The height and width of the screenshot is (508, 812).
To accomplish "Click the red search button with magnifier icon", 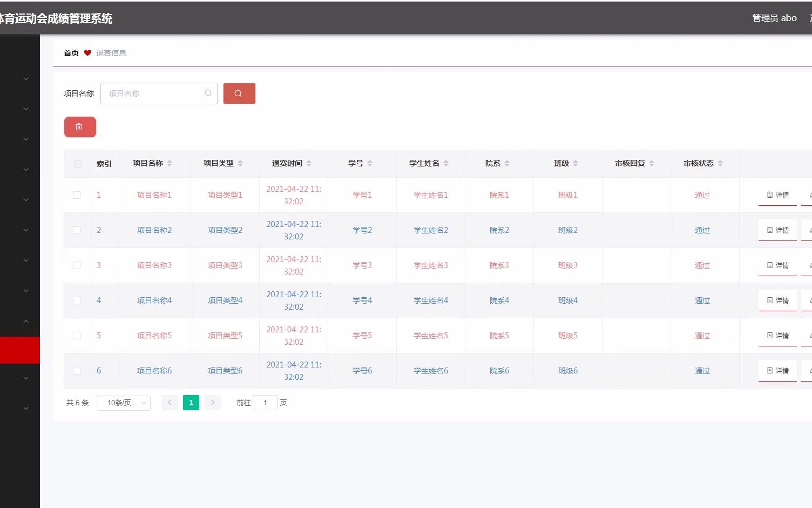I will [239, 93].
